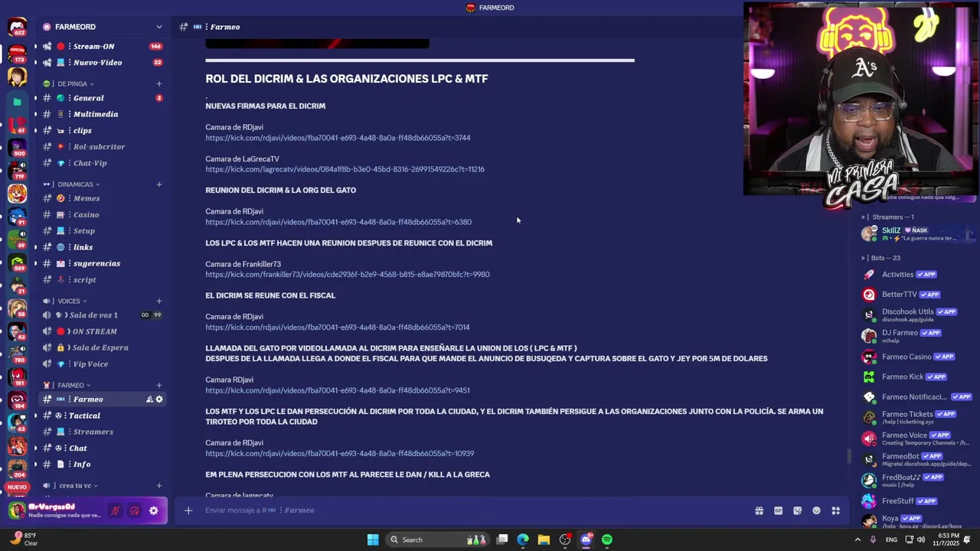This screenshot has height=551, width=980.
Task: Open User Settings gear in user panel
Action: pyautogui.click(x=154, y=510)
